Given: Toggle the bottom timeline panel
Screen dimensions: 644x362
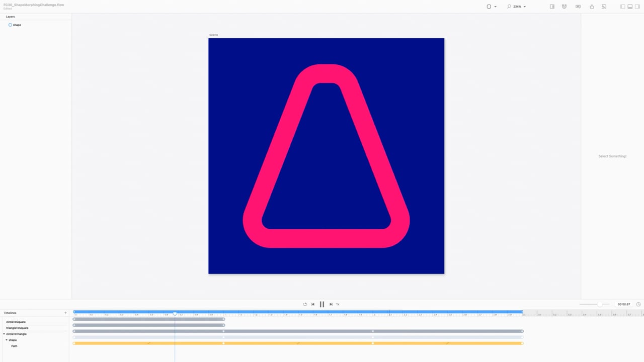Looking at the screenshot, I should (630, 7).
